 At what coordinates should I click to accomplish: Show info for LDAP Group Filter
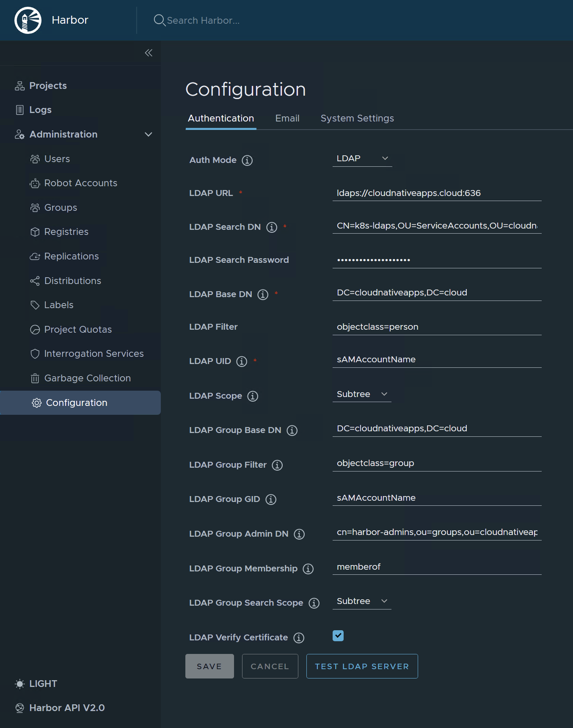(277, 465)
